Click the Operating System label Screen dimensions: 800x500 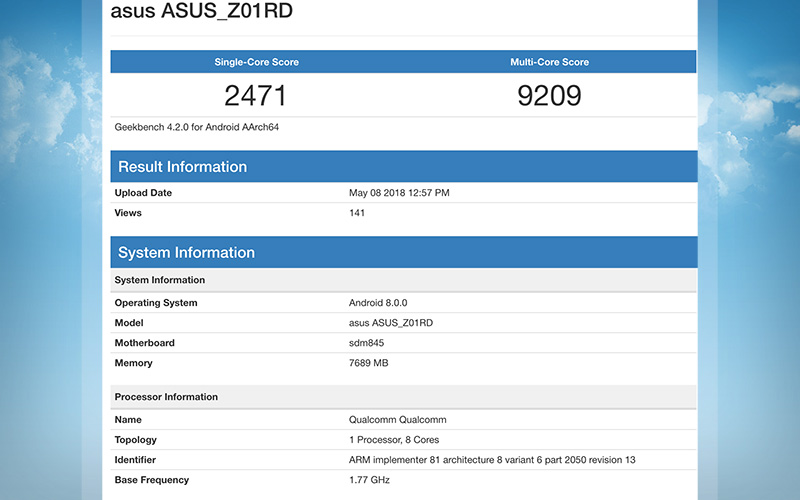pyautogui.click(x=156, y=303)
